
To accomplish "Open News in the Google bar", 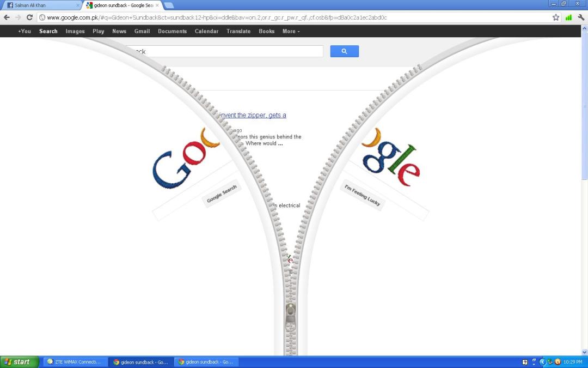I will click(x=119, y=31).
